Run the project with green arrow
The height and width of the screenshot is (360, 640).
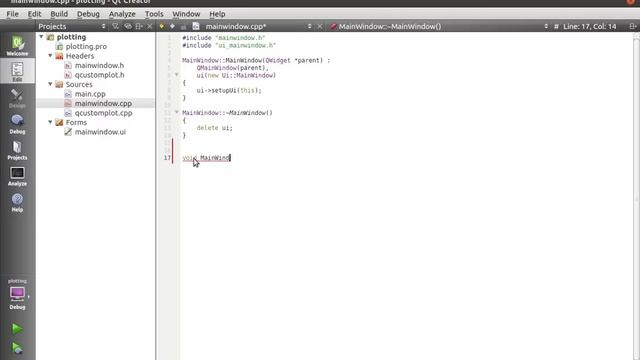[x=17, y=328]
